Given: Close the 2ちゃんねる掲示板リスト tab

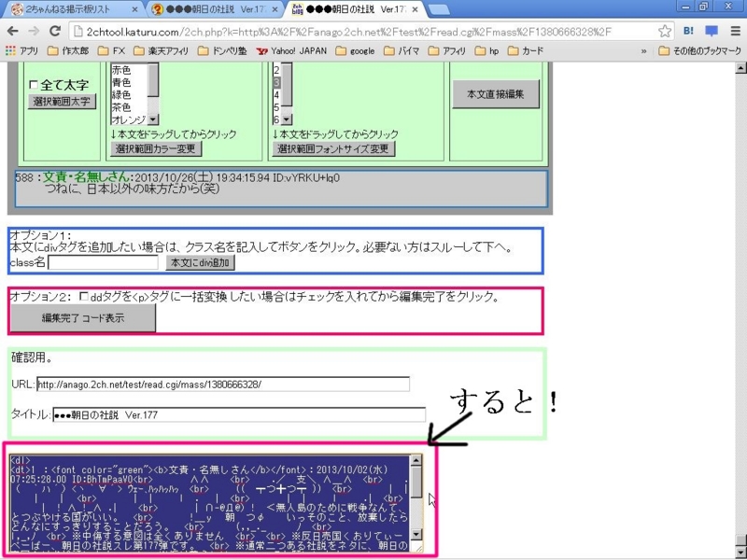Looking at the screenshot, I should pos(134,9).
